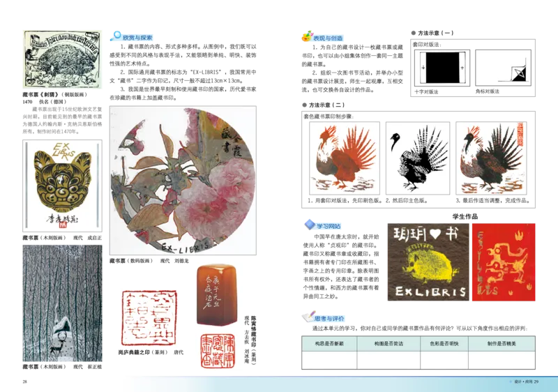Click page number 28
Image resolution: width=558 pixels, height=392 pixels.
tap(25, 382)
